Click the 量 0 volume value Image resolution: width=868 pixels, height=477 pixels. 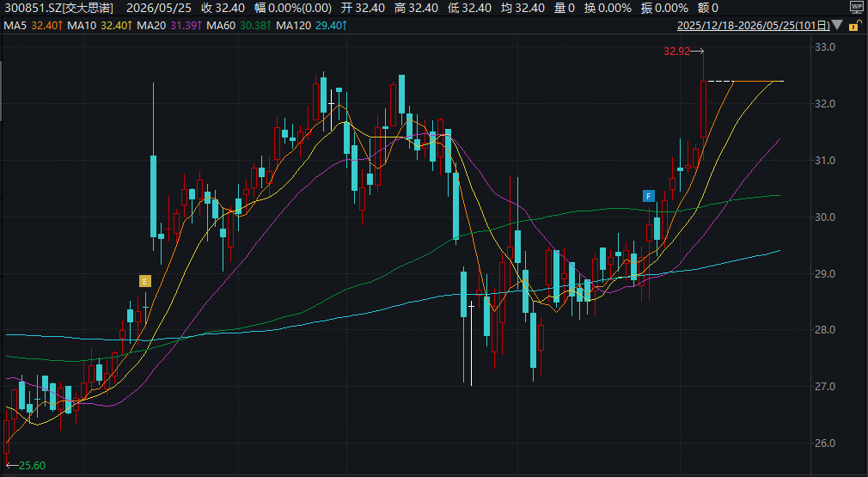pyautogui.click(x=564, y=8)
